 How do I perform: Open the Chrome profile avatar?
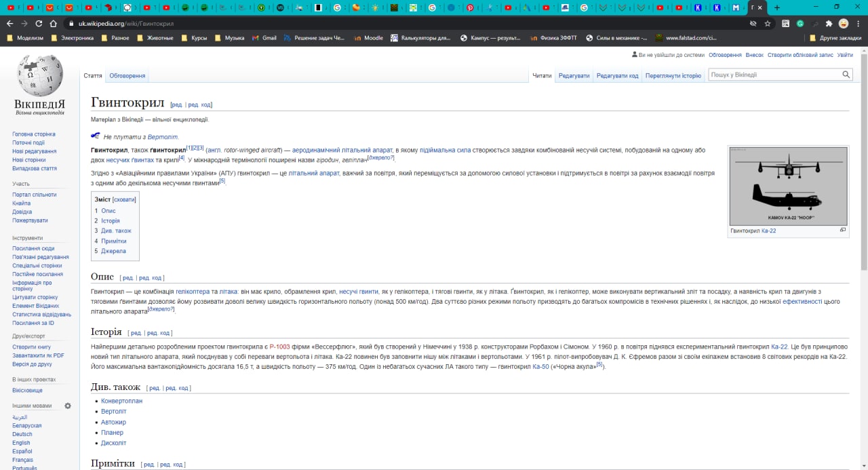pos(844,23)
